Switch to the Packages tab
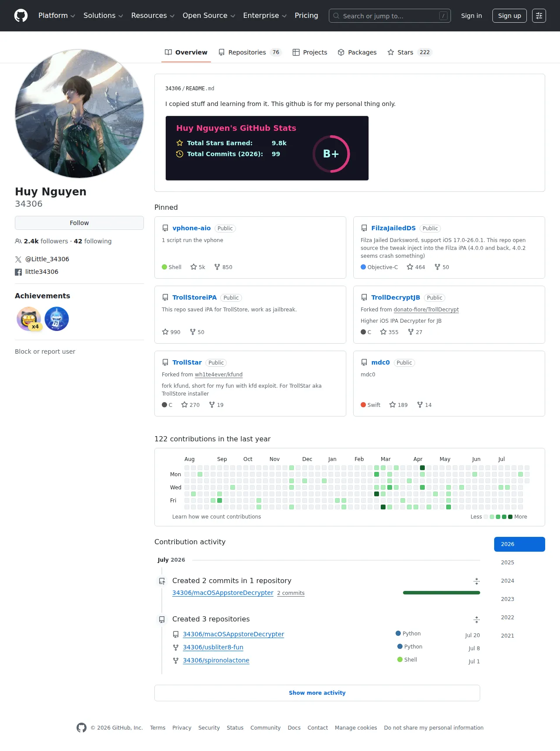 (357, 52)
